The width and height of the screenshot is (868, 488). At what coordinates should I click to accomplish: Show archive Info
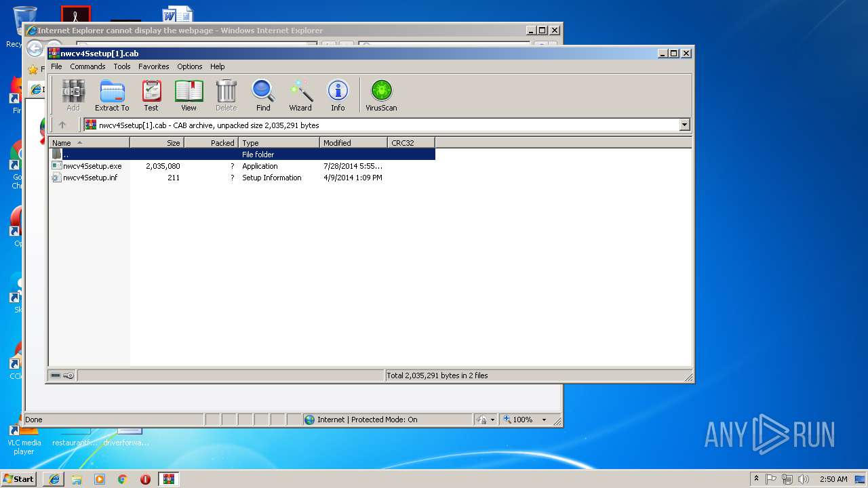[x=338, y=96]
